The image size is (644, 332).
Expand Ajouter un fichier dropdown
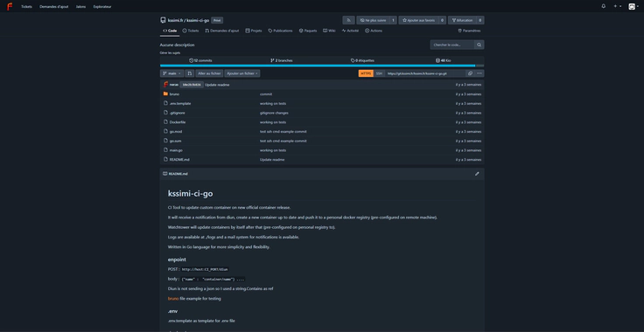(242, 73)
